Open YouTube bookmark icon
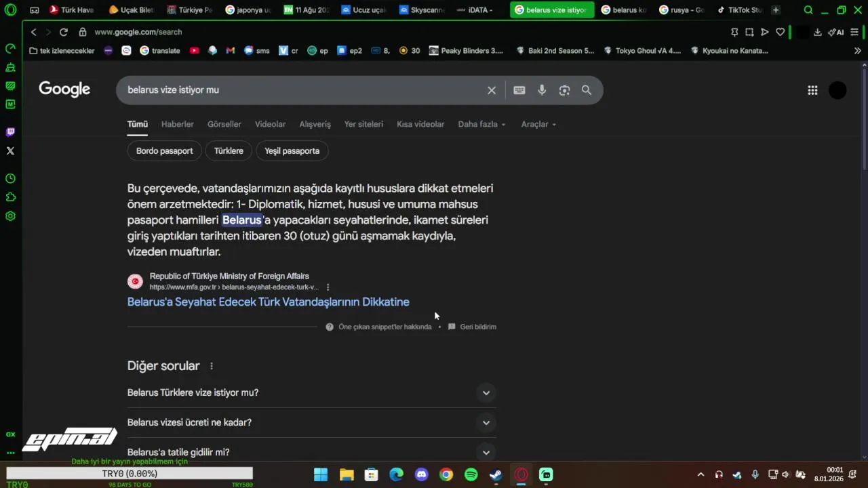The image size is (868, 488). click(195, 50)
